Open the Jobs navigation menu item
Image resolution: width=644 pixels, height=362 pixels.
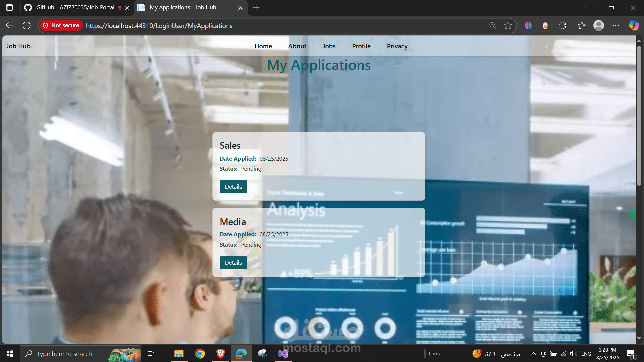[329, 46]
